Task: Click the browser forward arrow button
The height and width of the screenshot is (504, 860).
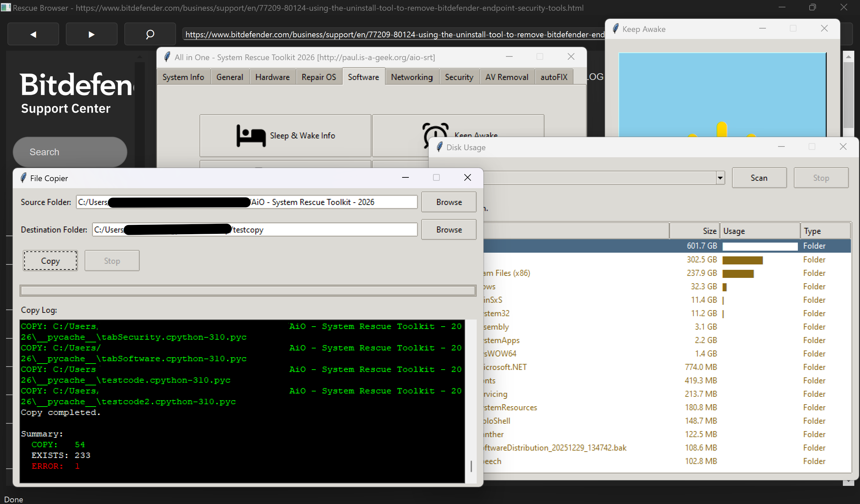Action: tap(91, 34)
